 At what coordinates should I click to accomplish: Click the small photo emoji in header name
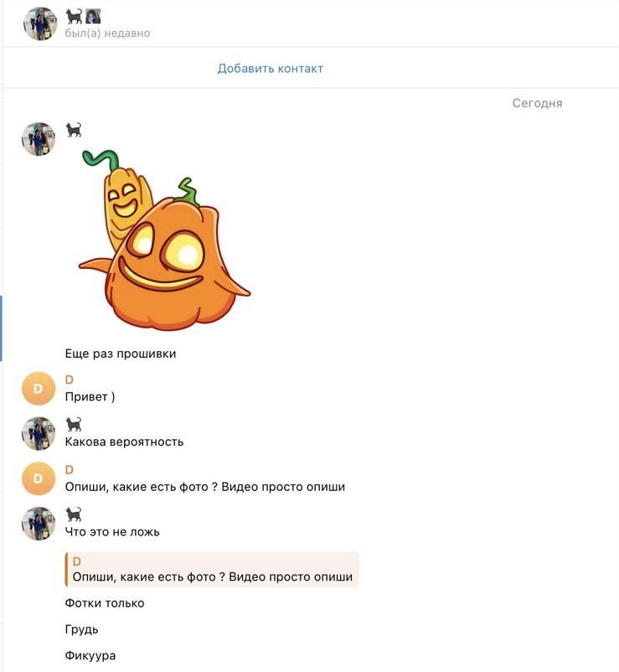click(x=93, y=16)
